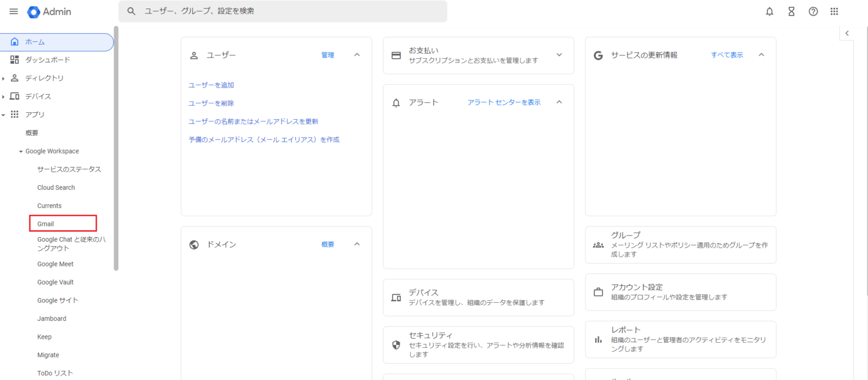Open the main hamburger menu
This screenshot has height=380, width=868.
coord(14,11)
